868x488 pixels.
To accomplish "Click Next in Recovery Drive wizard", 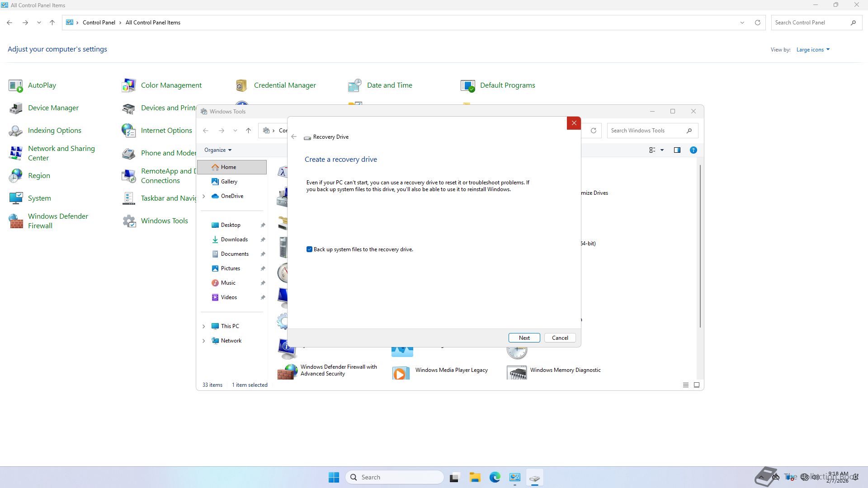I will (524, 338).
